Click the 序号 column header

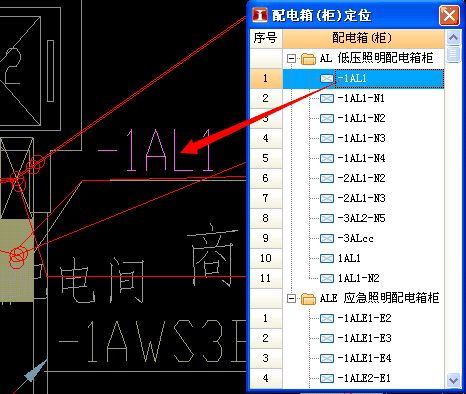[266, 38]
